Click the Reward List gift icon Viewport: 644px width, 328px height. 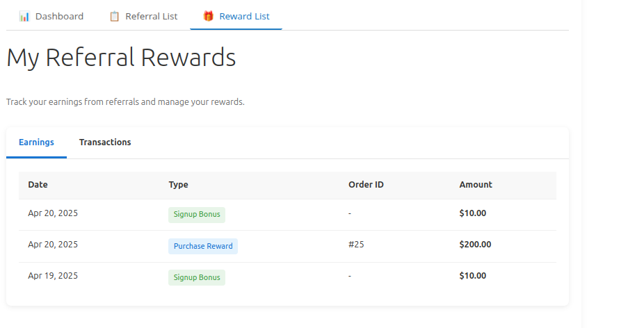pyautogui.click(x=208, y=16)
